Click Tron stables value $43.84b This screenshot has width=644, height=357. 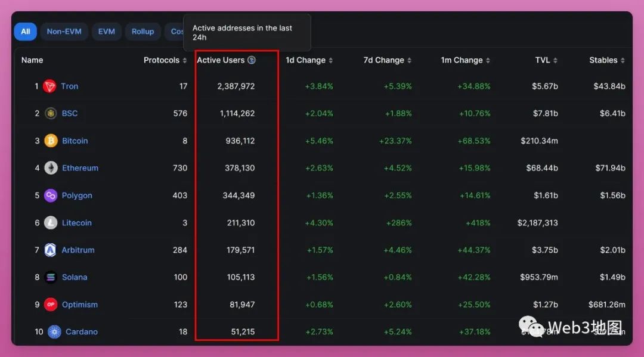pyautogui.click(x=609, y=86)
